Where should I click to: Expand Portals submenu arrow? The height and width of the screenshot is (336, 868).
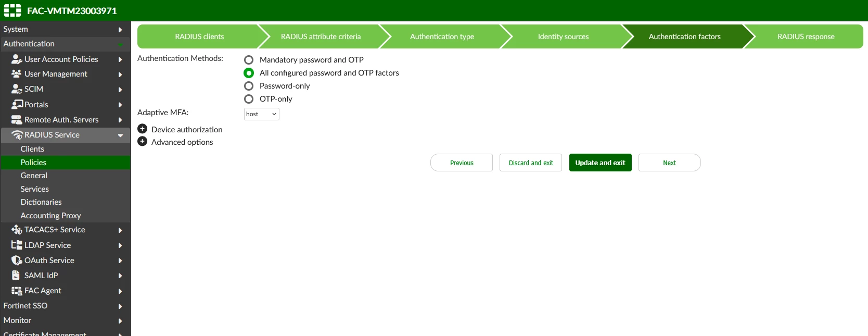pyautogui.click(x=120, y=105)
